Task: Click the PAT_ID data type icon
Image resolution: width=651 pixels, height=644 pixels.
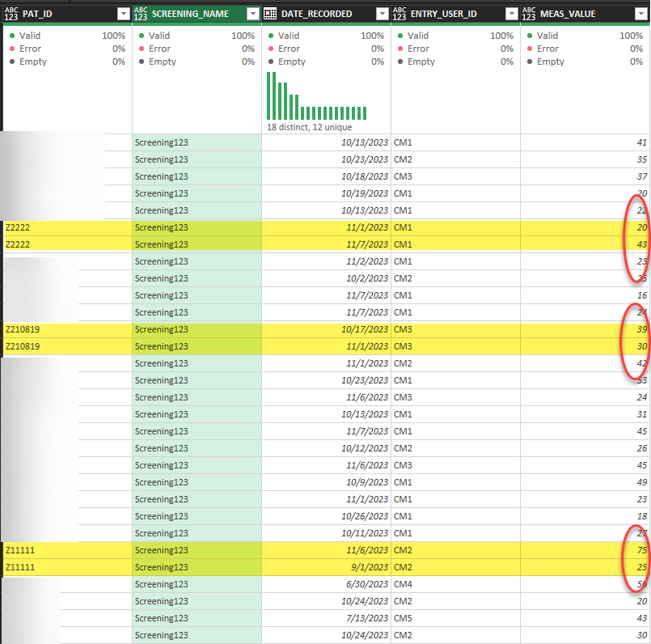Action: pyautogui.click(x=11, y=14)
